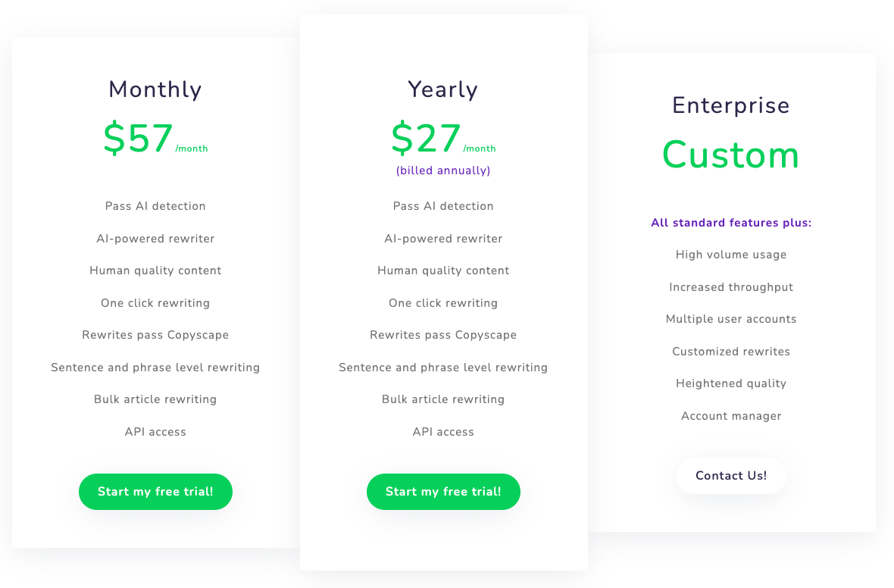The height and width of the screenshot is (588, 894).
Task: Click the billed annually note under Yearly price
Action: click(443, 170)
